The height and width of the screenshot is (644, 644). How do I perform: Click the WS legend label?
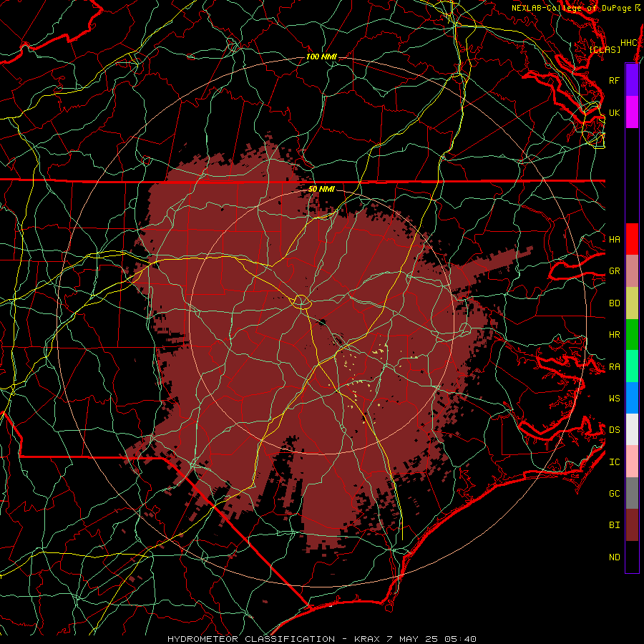tap(615, 398)
